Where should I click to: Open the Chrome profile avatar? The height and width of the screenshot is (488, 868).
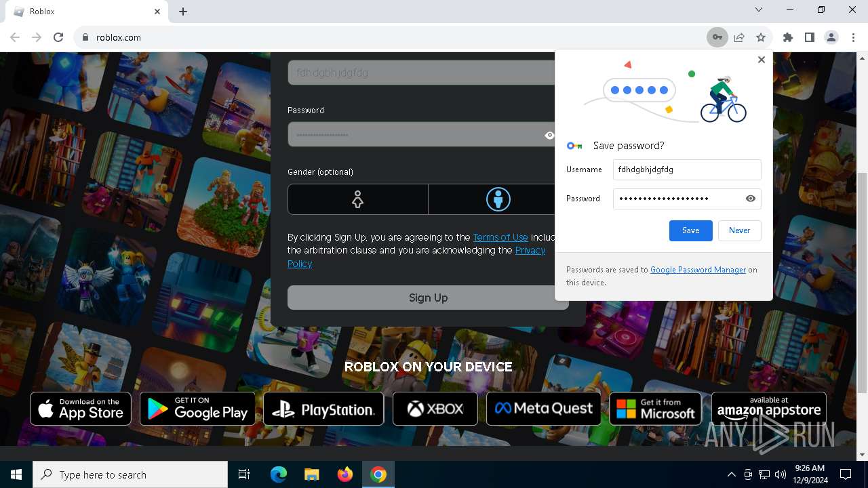click(831, 37)
